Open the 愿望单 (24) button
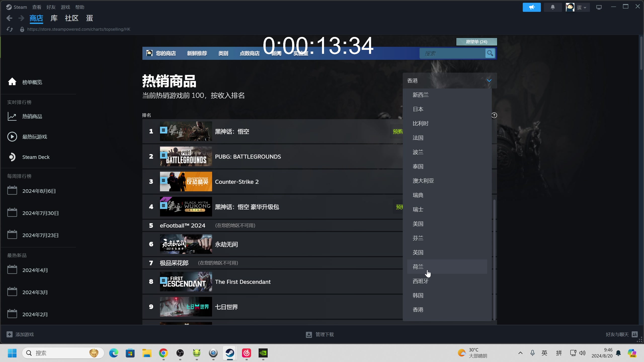644x362 pixels. (476, 42)
